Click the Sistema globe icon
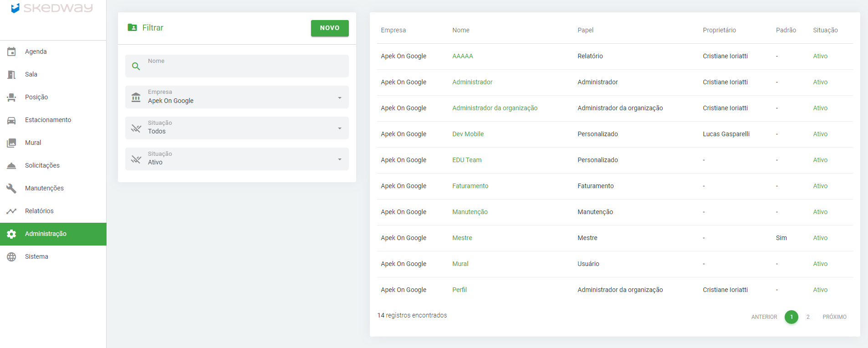This screenshot has height=348, width=868. click(12, 257)
